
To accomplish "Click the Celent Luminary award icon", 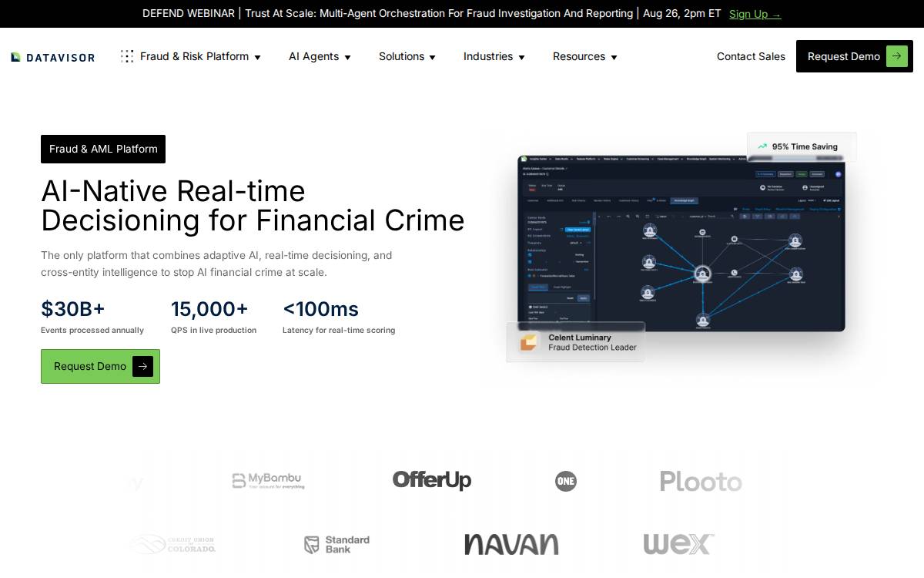I will point(529,342).
